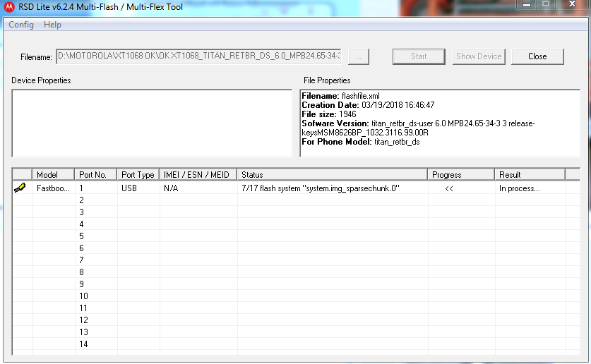This screenshot has width=591, height=364.
Task: Close RSD Lite with the title bar X
Action: (572, 4)
